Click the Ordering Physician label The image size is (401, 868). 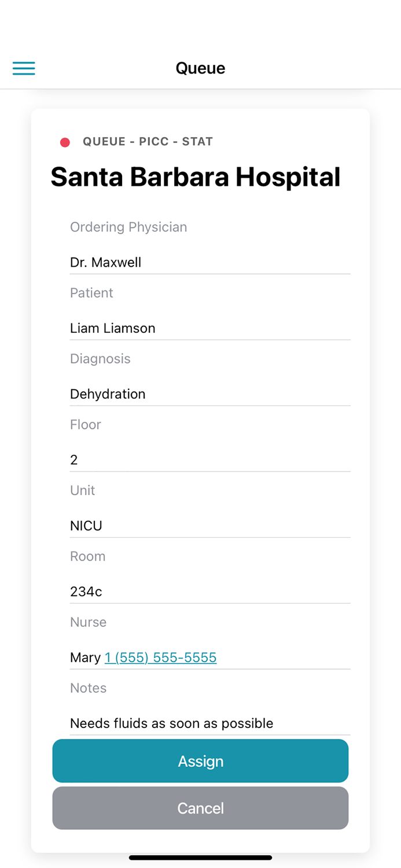[x=128, y=227]
